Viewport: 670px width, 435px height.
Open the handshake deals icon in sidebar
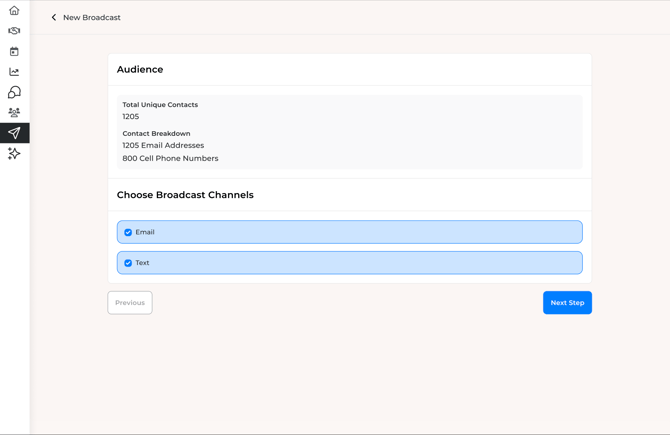click(x=14, y=31)
